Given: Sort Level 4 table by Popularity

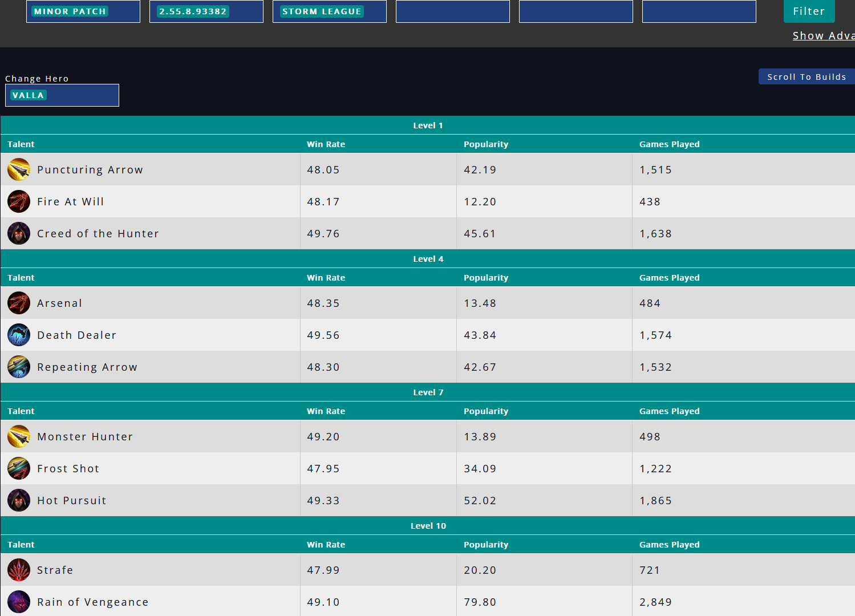Looking at the screenshot, I should point(486,278).
